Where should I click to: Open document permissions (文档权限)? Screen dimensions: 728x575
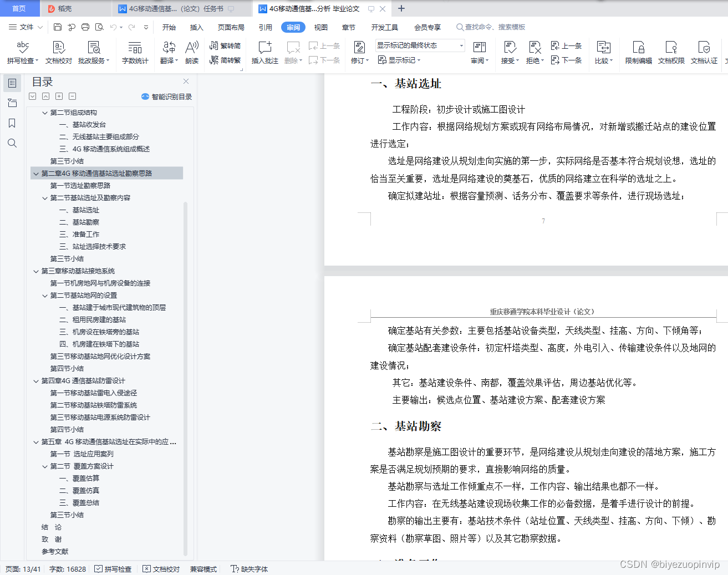[671, 53]
